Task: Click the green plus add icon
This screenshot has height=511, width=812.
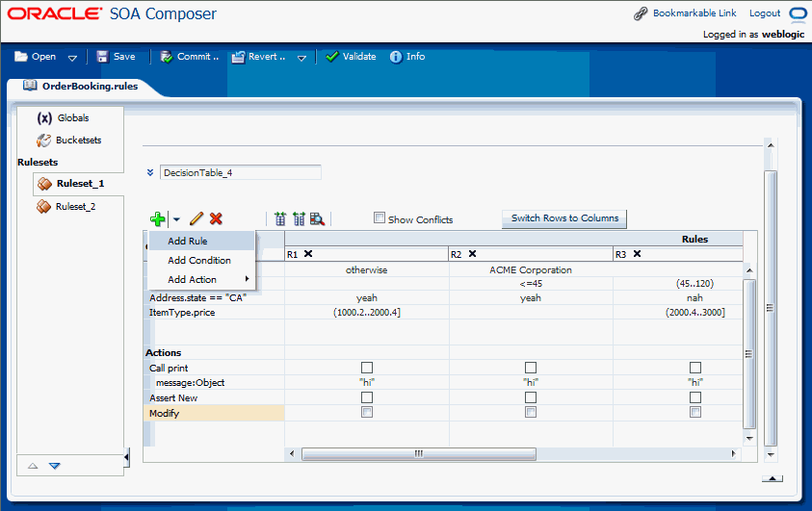Action: click(x=157, y=219)
